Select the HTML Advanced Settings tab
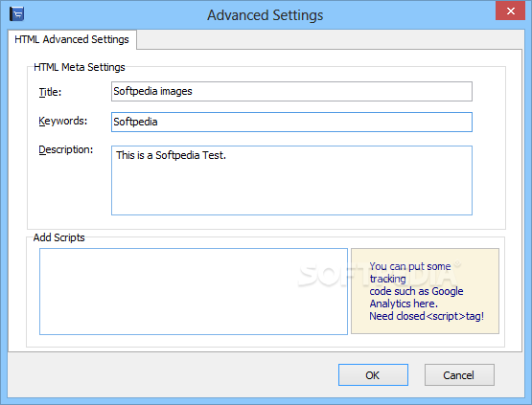The height and width of the screenshot is (405, 532). tap(72, 39)
